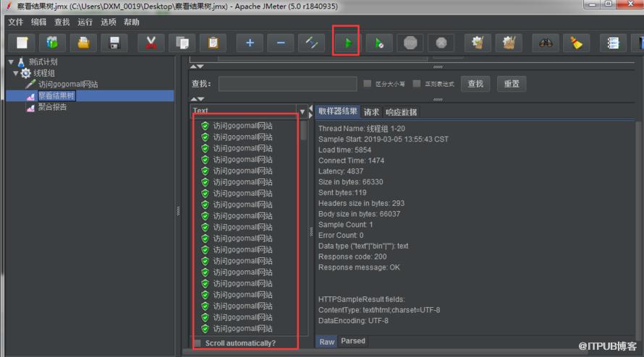The width and height of the screenshot is (644, 357).
Task: Click the 重置 reset button
Action: (512, 84)
